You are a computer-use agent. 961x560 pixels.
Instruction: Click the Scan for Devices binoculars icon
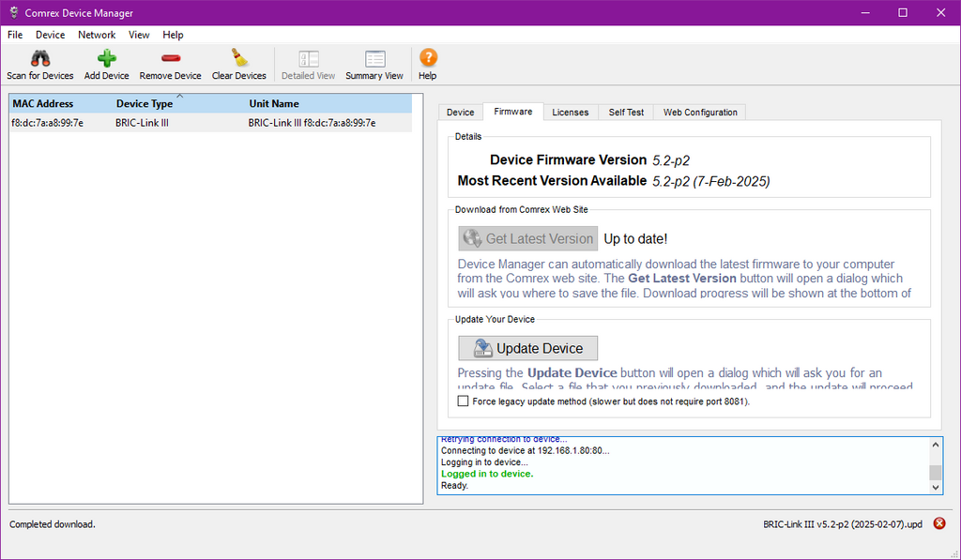tap(39, 59)
